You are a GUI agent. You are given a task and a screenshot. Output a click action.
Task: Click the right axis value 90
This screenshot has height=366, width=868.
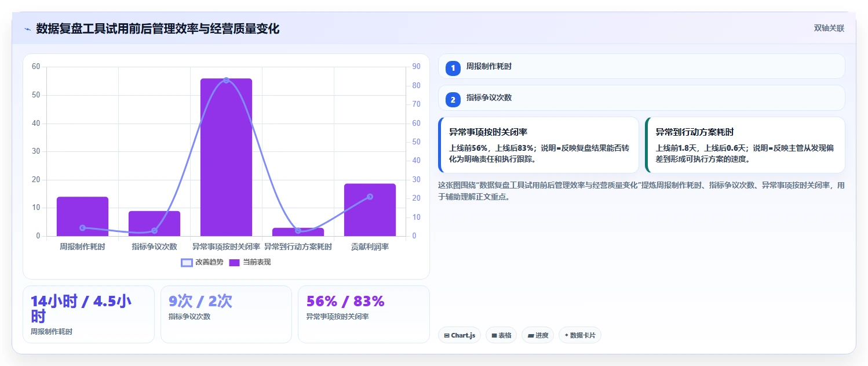tap(417, 67)
